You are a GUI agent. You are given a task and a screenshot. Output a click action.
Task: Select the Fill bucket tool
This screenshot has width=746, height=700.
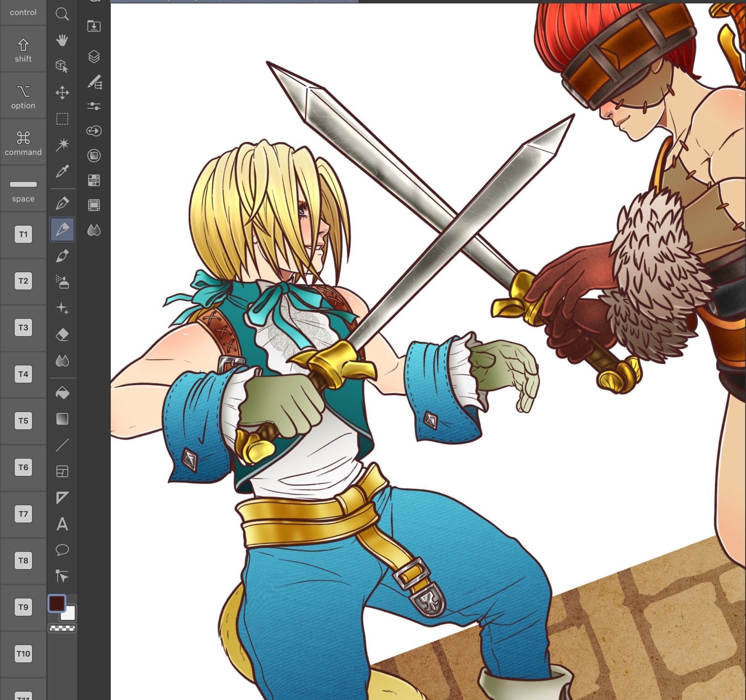62,393
